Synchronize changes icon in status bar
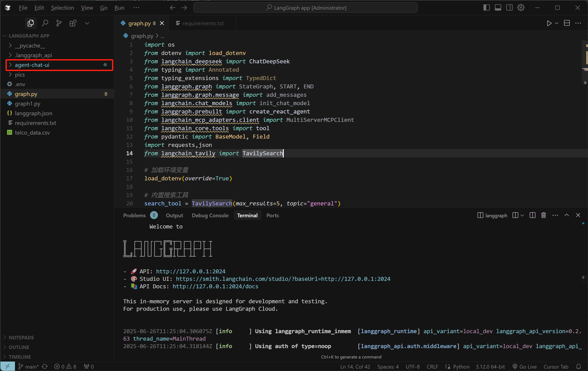Viewport: 588px width, 371px height. tap(44, 366)
